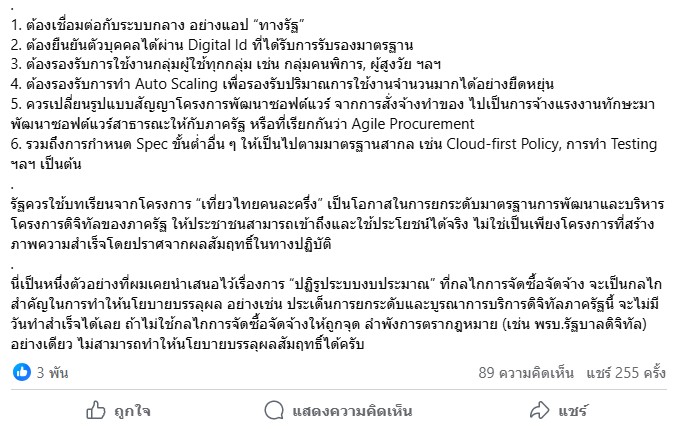Click the Agile Procurement text
This screenshot has width=676, height=429.
(413, 124)
